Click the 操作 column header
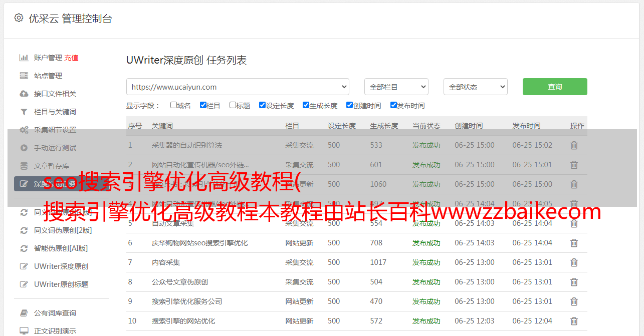The height and width of the screenshot is (336, 644). [577, 126]
